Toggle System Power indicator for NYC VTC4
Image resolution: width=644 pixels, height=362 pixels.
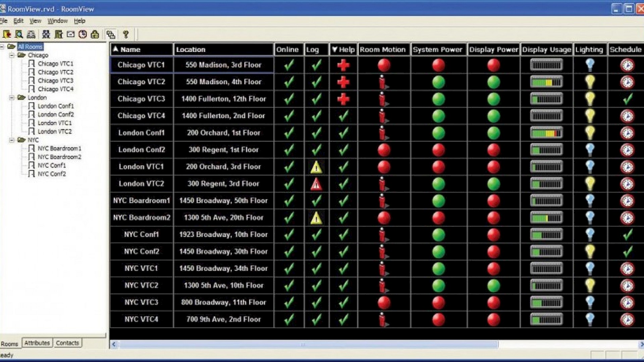[438, 319]
